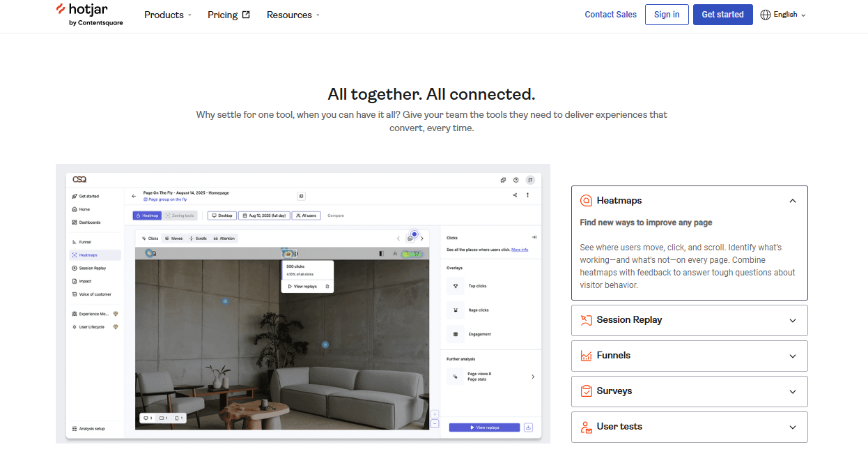Viewport: 868px width, 470px height.
Task: Expand the Resources dropdown menu
Action: click(x=293, y=15)
